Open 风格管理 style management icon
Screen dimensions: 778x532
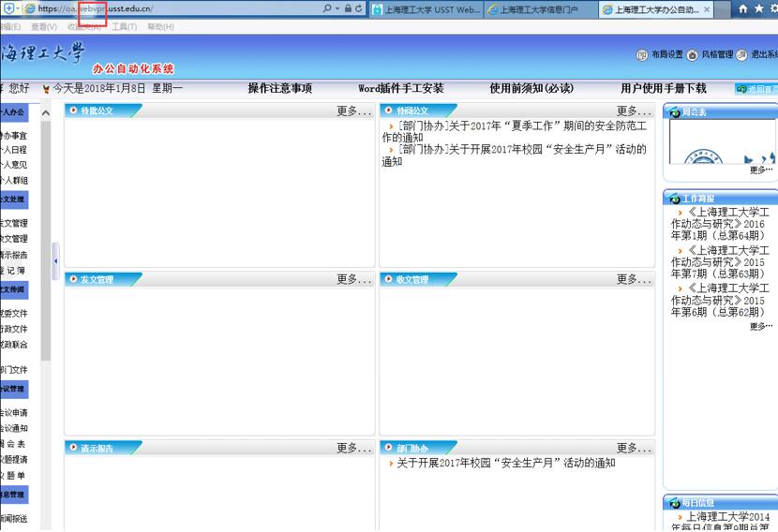pos(693,55)
